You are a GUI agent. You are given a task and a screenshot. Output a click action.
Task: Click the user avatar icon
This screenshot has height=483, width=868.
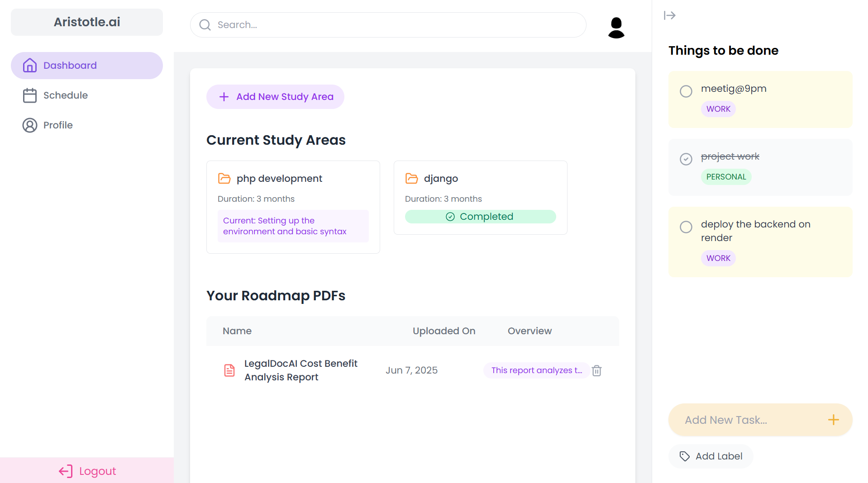[x=616, y=28]
